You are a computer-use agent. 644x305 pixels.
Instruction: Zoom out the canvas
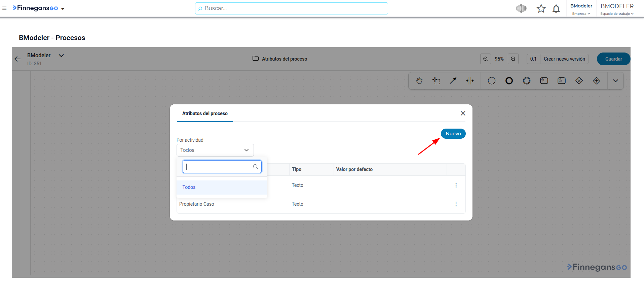(486, 59)
